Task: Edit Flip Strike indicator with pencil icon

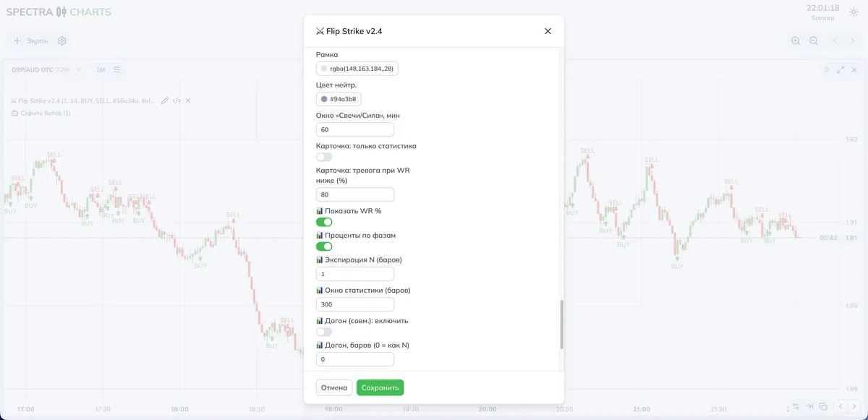Action: coord(165,100)
